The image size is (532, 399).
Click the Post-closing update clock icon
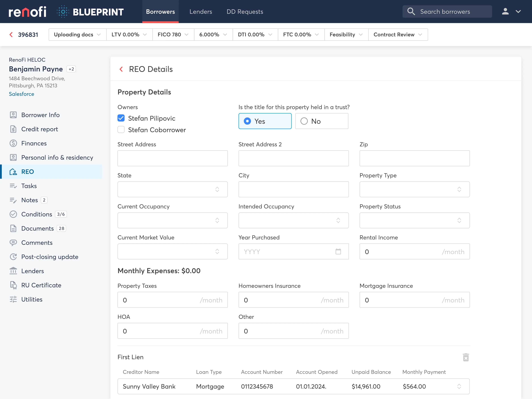pyautogui.click(x=13, y=257)
